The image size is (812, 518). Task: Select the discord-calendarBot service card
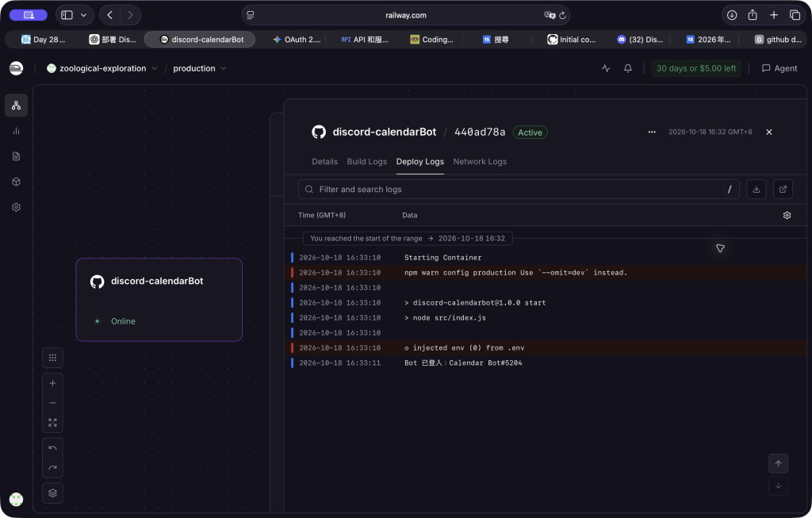159,299
